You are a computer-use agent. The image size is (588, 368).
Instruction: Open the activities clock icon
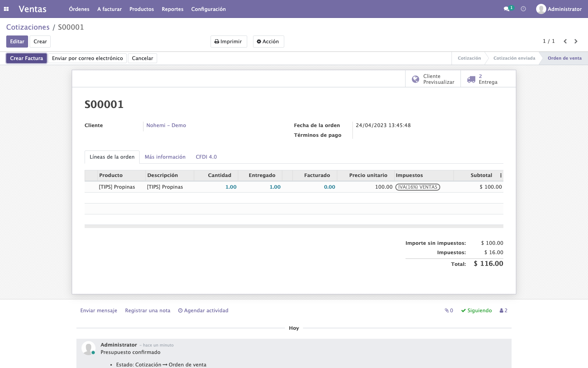coord(523,9)
